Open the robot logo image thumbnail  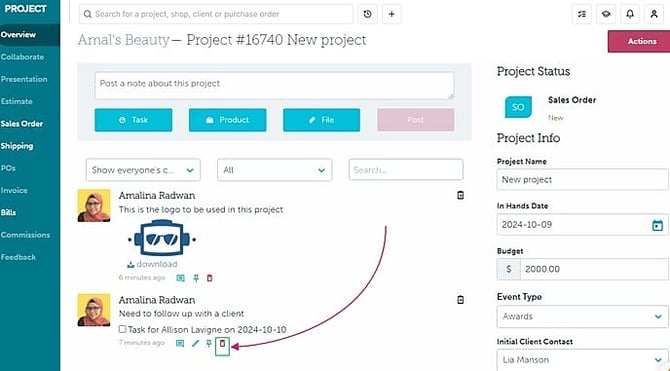click(162, 238)
